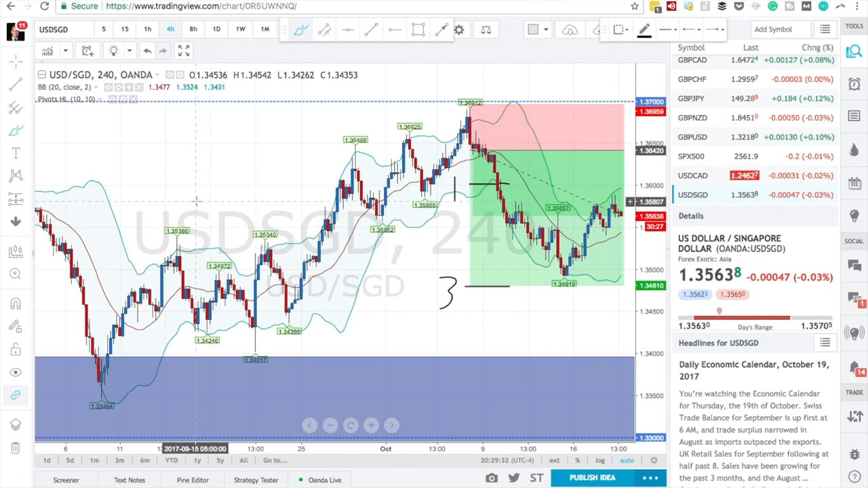Expand the indicator templates lightbulb dropdown
868x488 pixels.
(129, 50)
